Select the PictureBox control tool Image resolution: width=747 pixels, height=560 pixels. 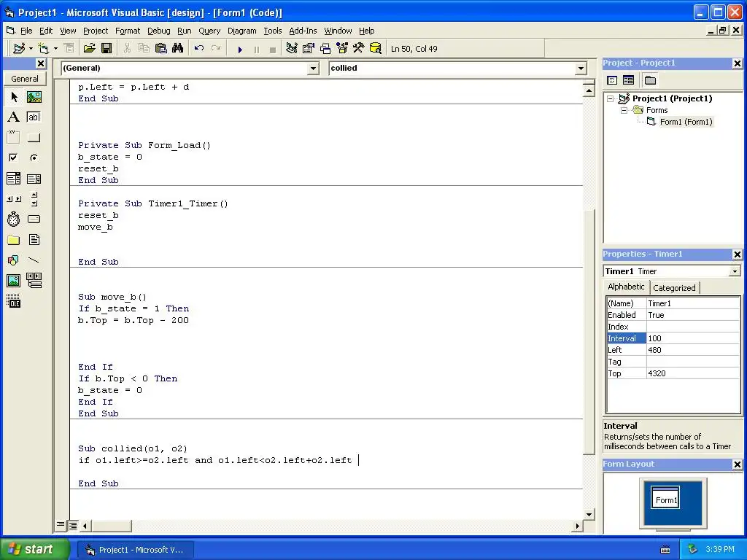tap(34, 97)
